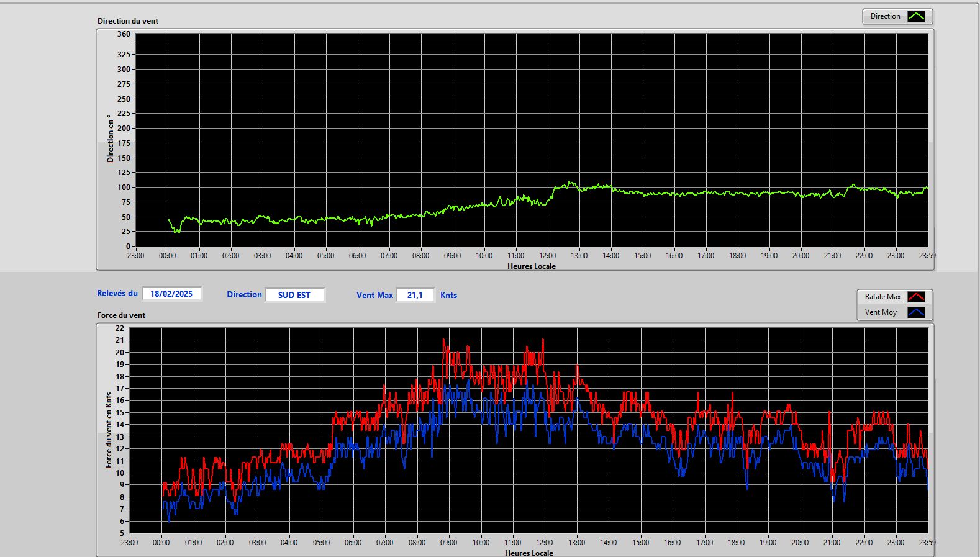
Task: Click the 360 tick on direction axis
Action: tap(124, 34)
